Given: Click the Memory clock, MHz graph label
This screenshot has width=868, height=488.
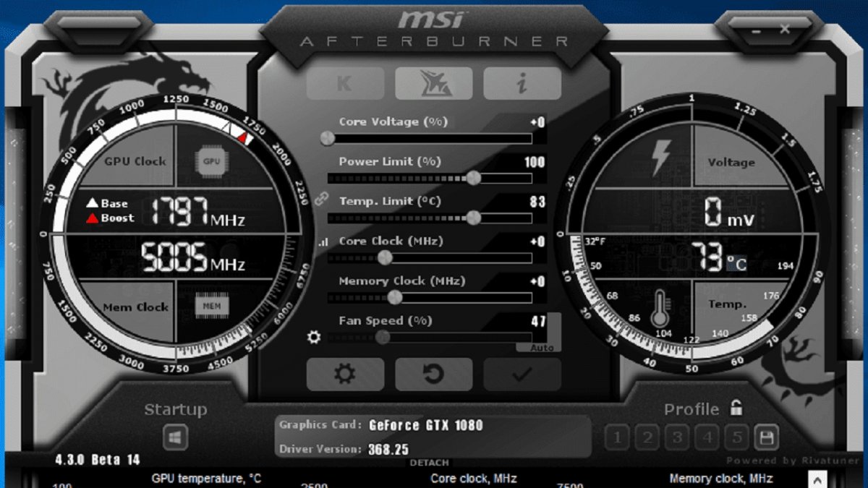Looking at the screenshot, I should click(x=721, y=479).
